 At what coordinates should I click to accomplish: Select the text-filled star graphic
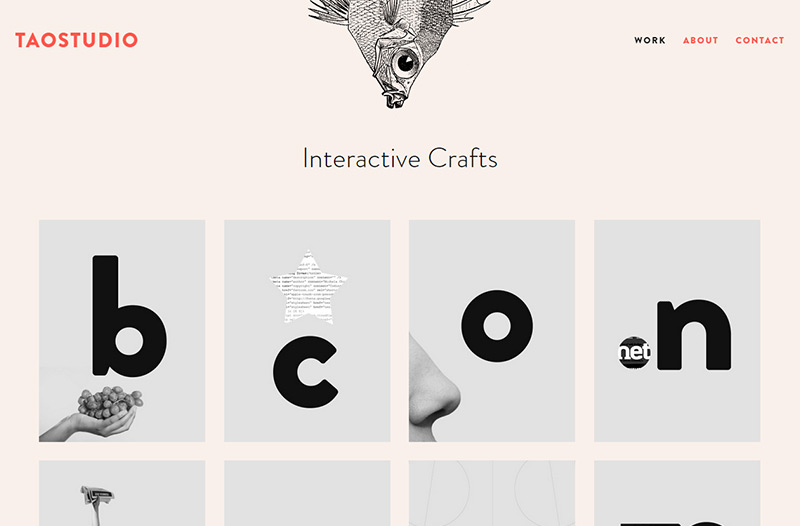click(x=308, y=287)
